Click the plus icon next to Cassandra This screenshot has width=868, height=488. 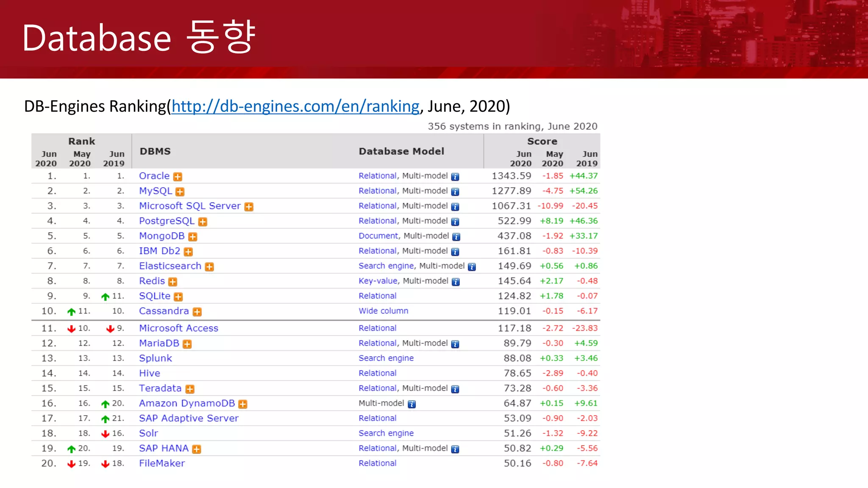pyautogui.click(x=197, y=312)
